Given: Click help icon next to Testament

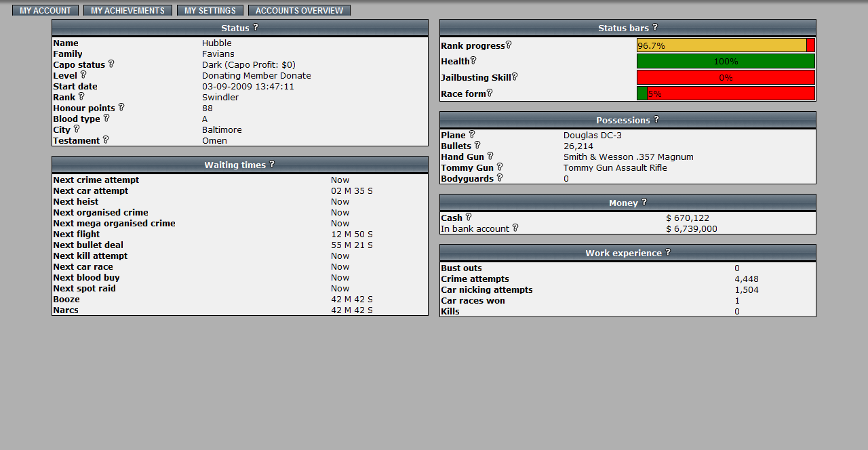Looking at the screenshot, I should coord(106,140).
